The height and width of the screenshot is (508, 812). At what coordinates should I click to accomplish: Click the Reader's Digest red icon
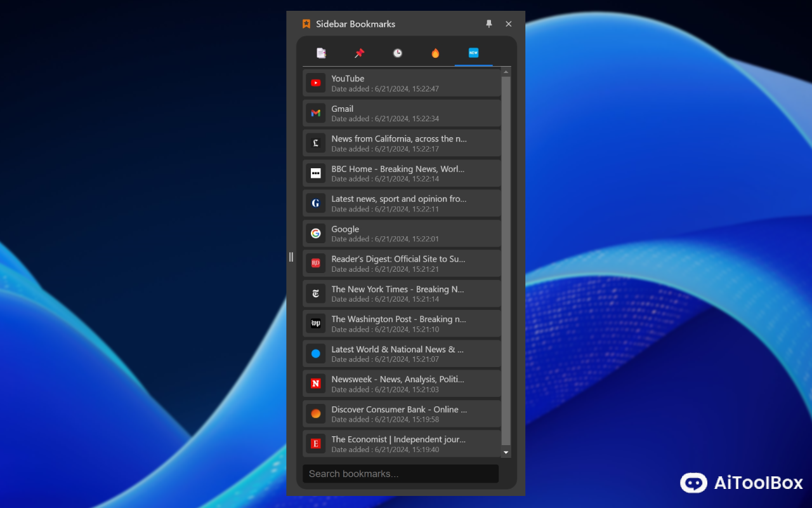tap(316, 264)
